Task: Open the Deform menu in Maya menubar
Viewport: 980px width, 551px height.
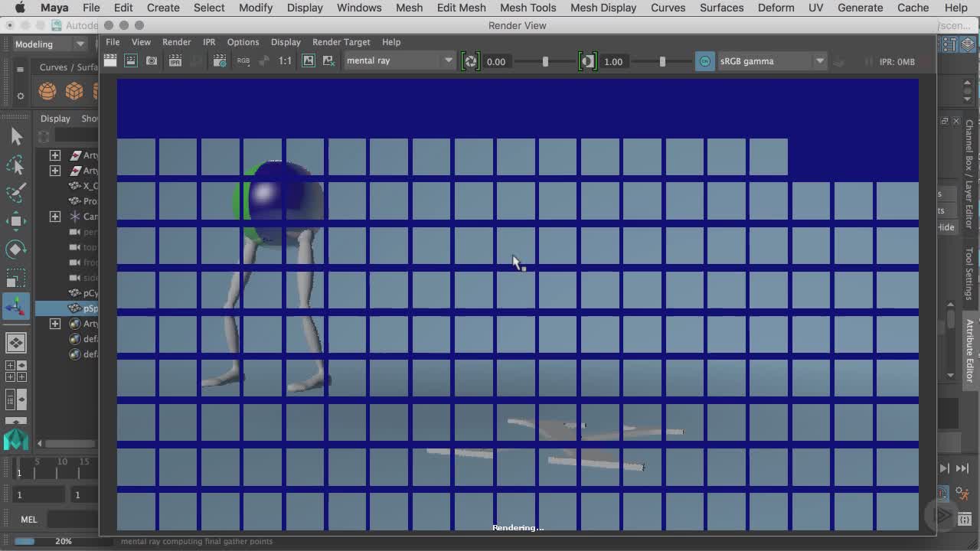Action: 776,8
